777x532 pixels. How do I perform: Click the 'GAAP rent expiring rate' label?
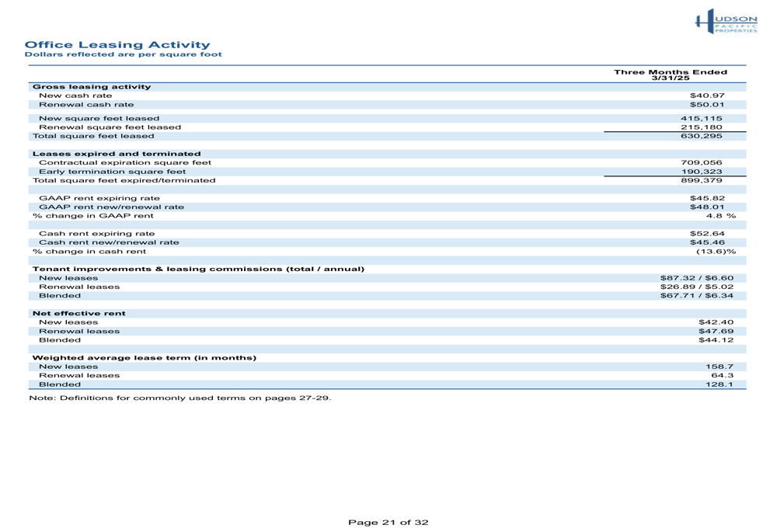pyautogui.click(x=99, y=198)
